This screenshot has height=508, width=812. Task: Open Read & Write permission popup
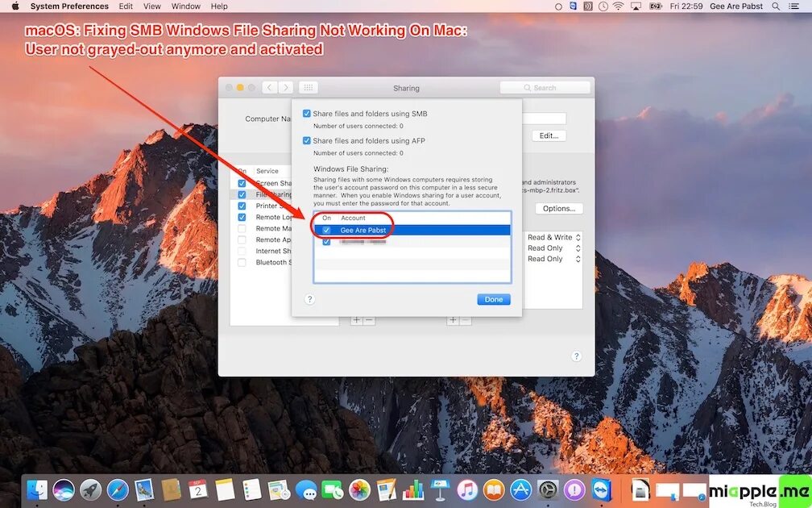pos(554,237)
